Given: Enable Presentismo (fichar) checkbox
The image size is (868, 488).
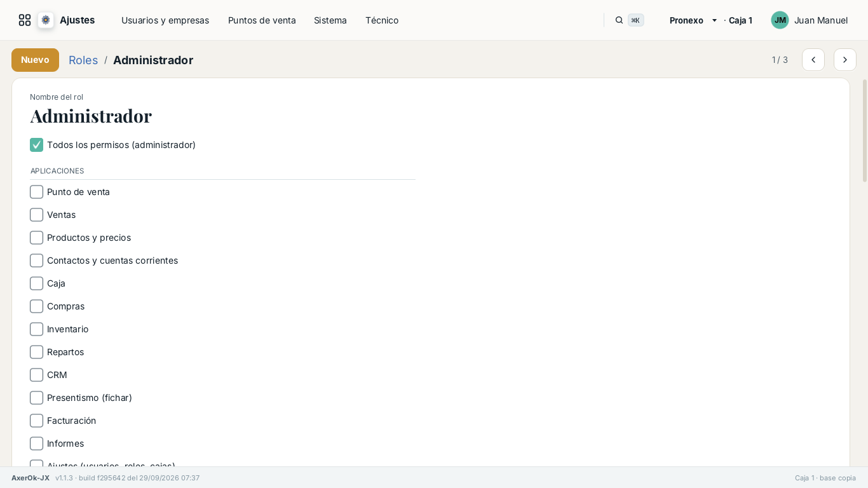Looking at the screenshot, I should (36, 398).
